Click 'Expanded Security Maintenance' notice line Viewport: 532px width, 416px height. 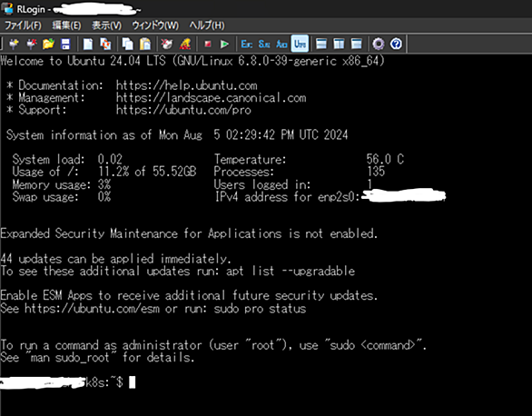pos(189,233)
